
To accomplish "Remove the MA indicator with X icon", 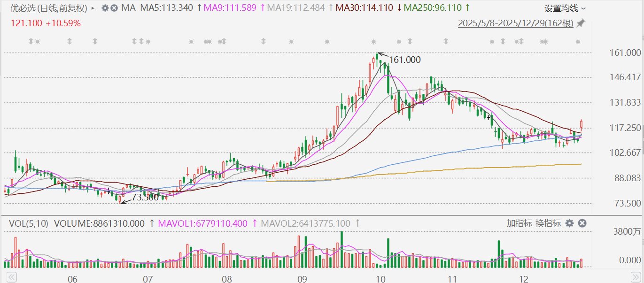I will click(x=114, y=8).
